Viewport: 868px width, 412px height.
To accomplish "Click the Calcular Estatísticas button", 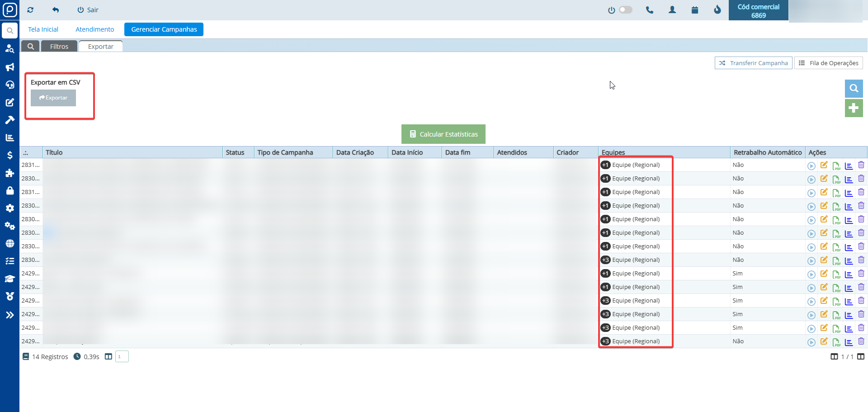I will [443, 134].
